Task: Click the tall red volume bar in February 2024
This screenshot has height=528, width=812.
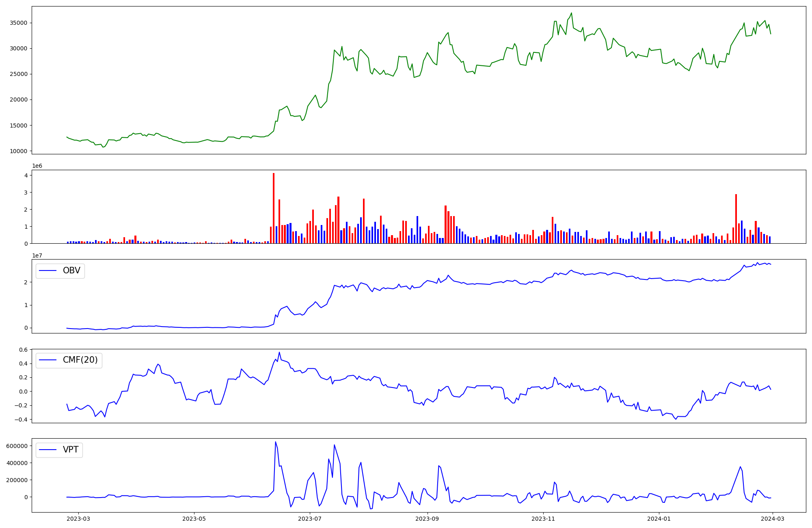Action: coord(736,219)
